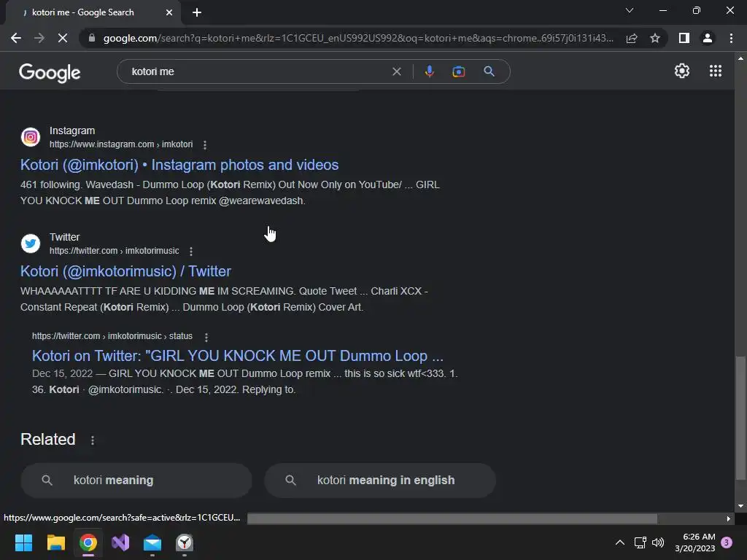
Task: Click the Twitter favicon
Action: (31, 244)
